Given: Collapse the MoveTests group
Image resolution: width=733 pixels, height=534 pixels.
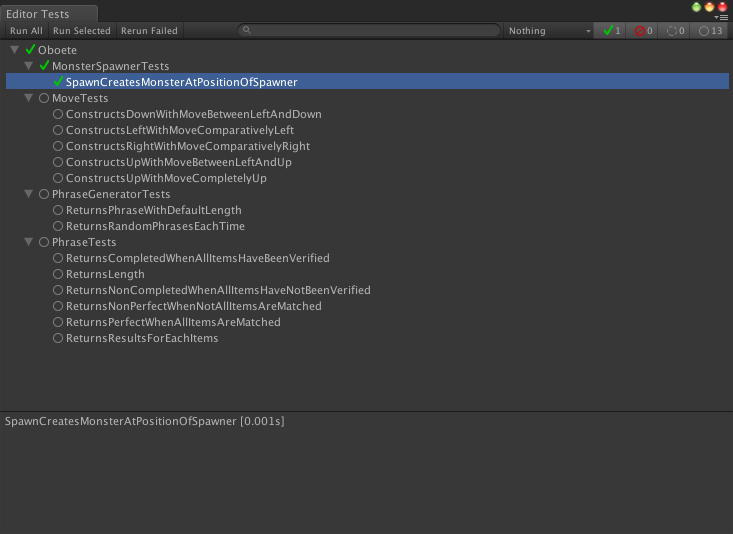Looking at the screenshot, I should 29,98.
